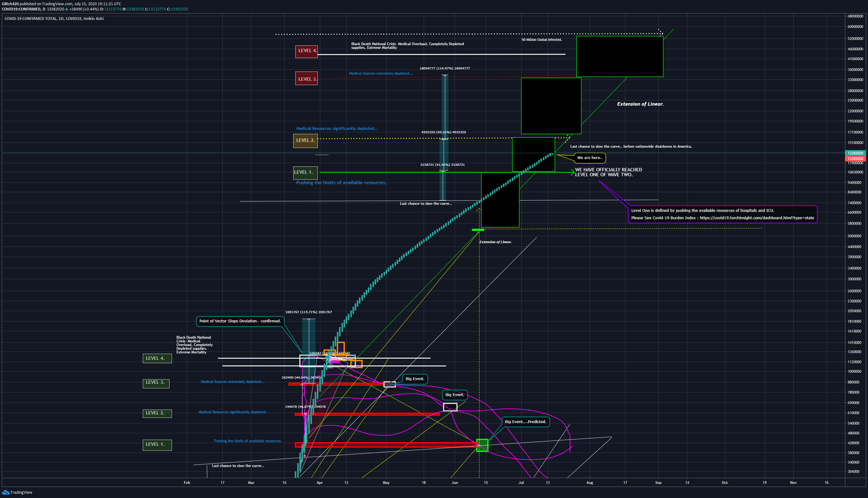Click the red 13382020 price tag
868x498 pixels.
(x=856, y=159)
